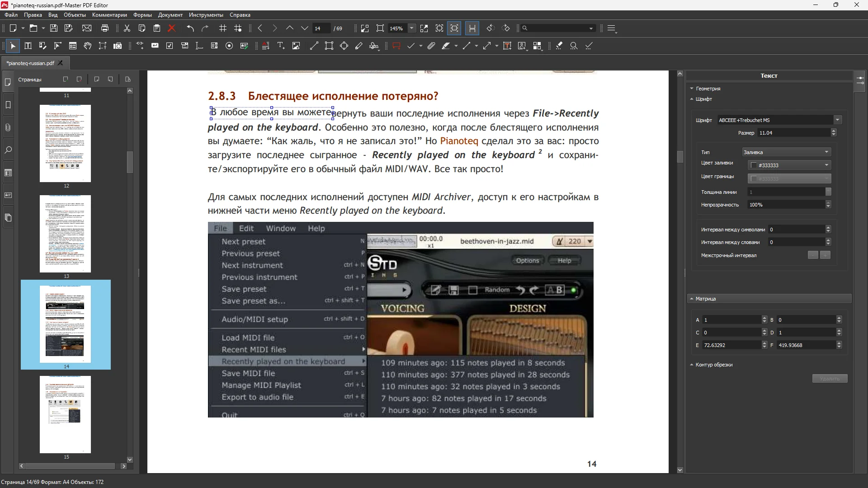Click the red Delete icon
This screenshot has width=868, height=488.
point(172,28)
